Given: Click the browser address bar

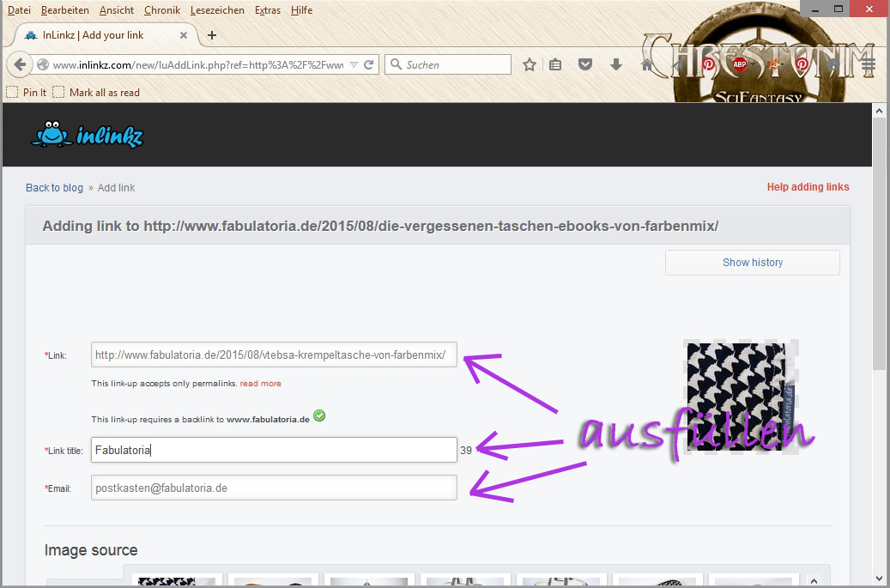Looking at the screenshot, I should tap(197, 64).
